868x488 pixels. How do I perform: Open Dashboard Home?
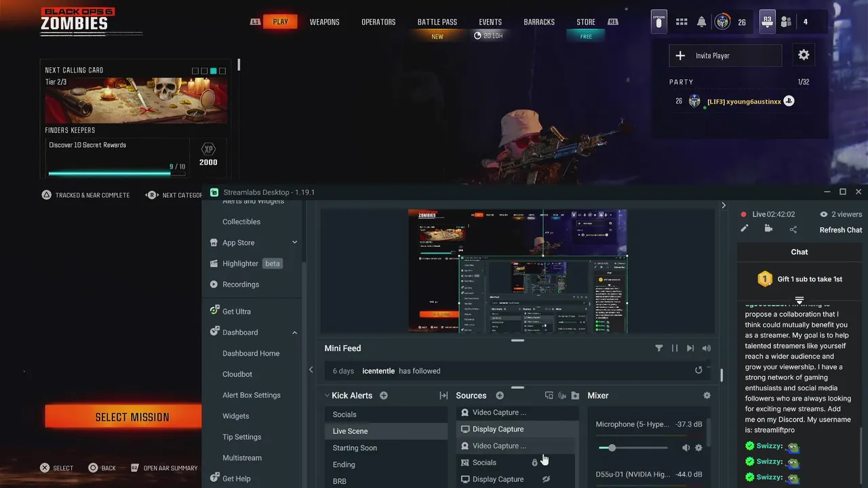(251, 353)
